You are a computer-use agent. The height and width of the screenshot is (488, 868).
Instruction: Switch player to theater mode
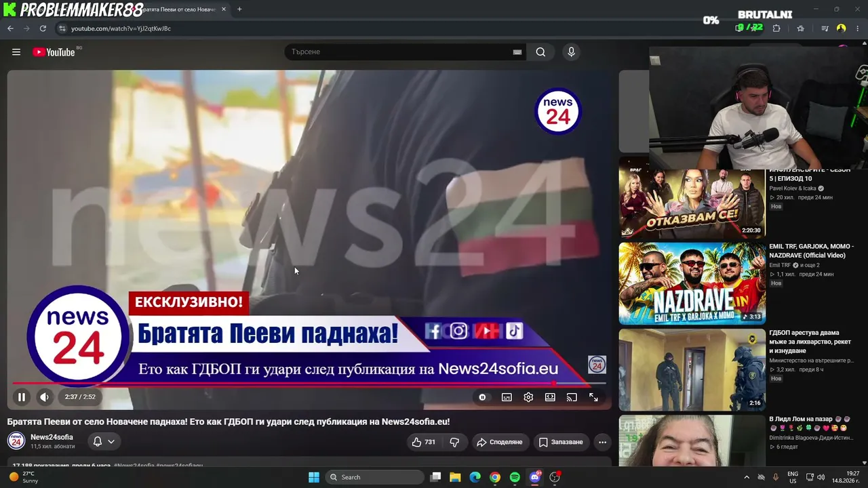[x=550, y=397]
